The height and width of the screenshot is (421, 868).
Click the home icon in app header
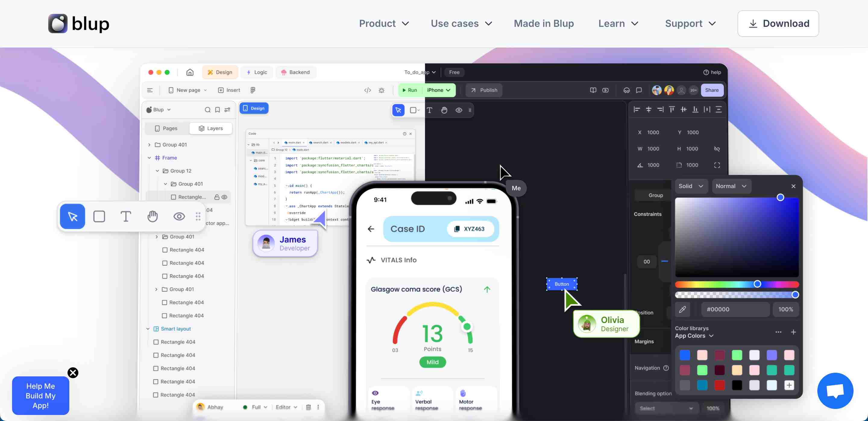190,72
